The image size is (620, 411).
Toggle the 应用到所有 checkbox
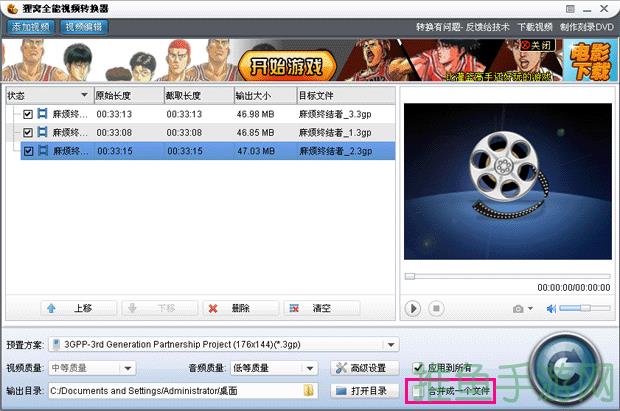pos(419,368)
